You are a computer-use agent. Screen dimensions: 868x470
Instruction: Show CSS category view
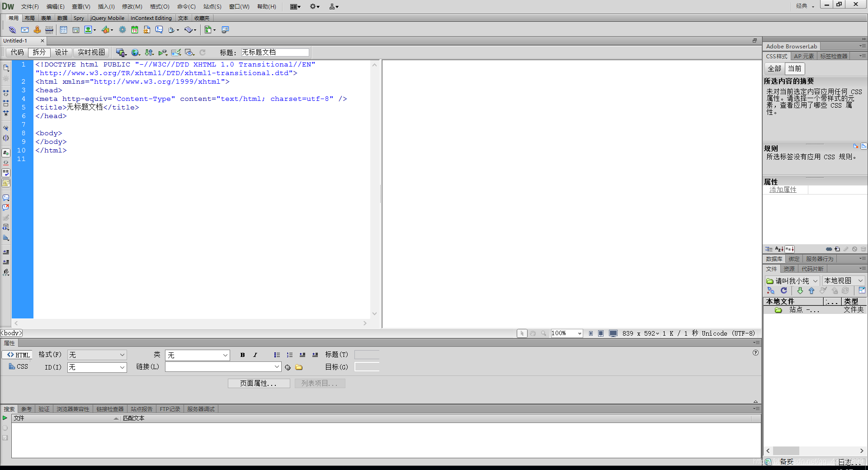[769, 249]
